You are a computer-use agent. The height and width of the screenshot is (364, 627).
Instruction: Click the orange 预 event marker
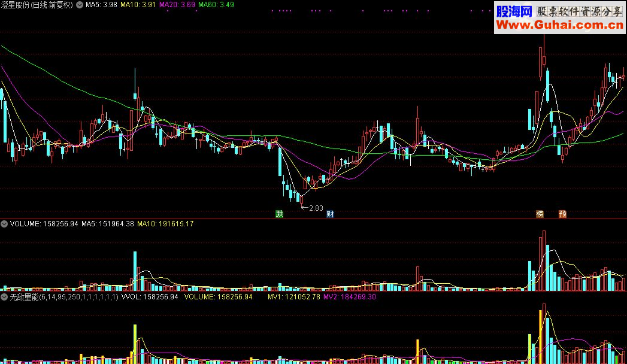pos(562,214)
